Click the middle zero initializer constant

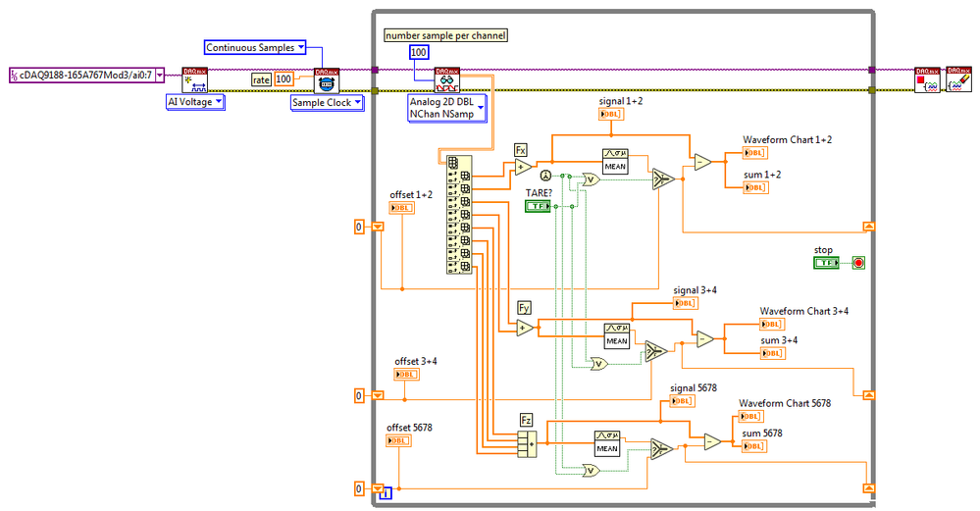point(359,395)
